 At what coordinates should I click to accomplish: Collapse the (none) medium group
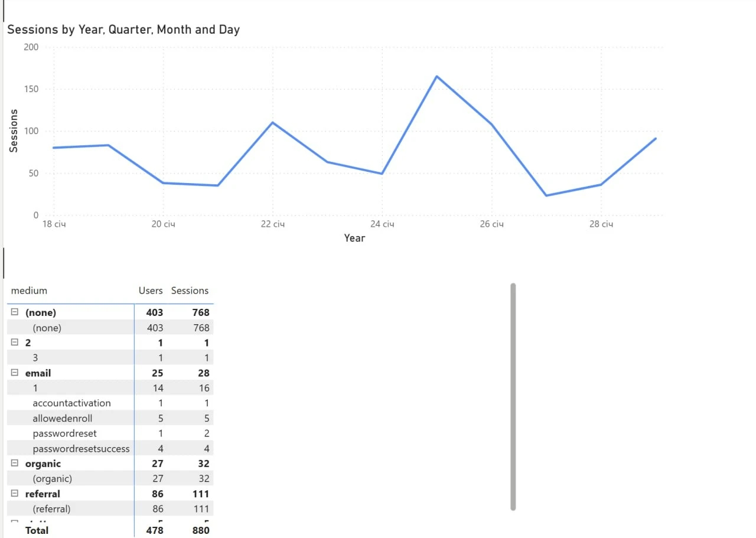(x=15, y=312)
